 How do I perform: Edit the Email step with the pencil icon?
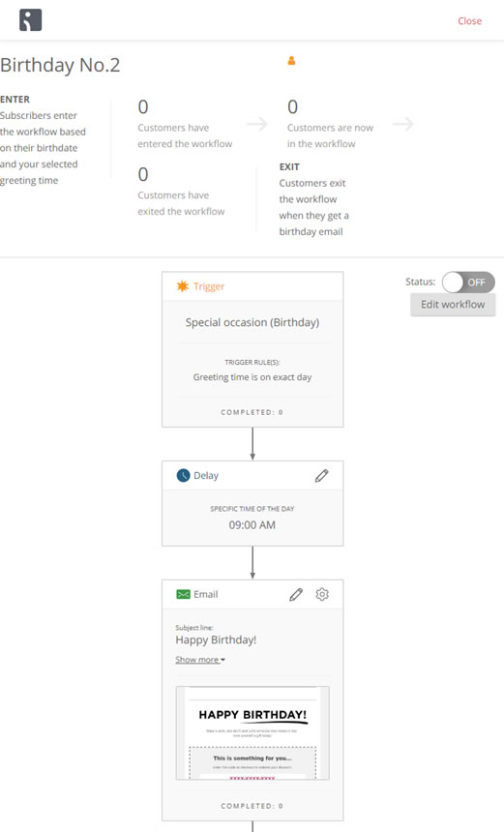tap(296, 594)
